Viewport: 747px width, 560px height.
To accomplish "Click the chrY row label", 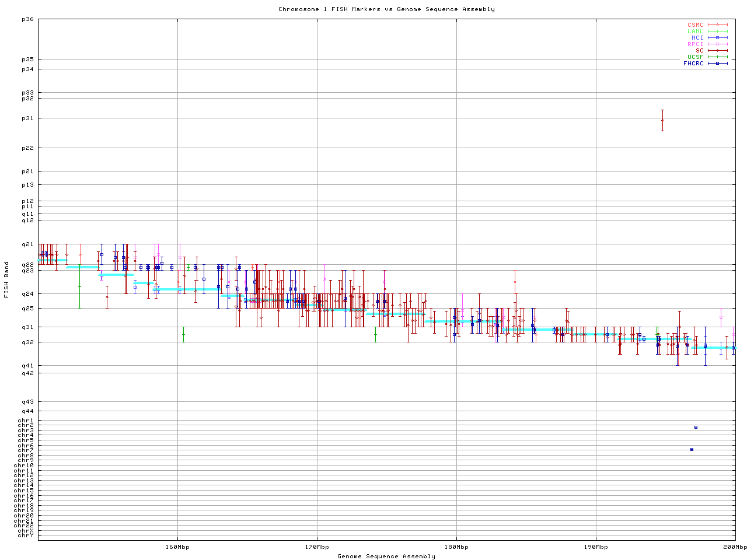I will point(26,535).
